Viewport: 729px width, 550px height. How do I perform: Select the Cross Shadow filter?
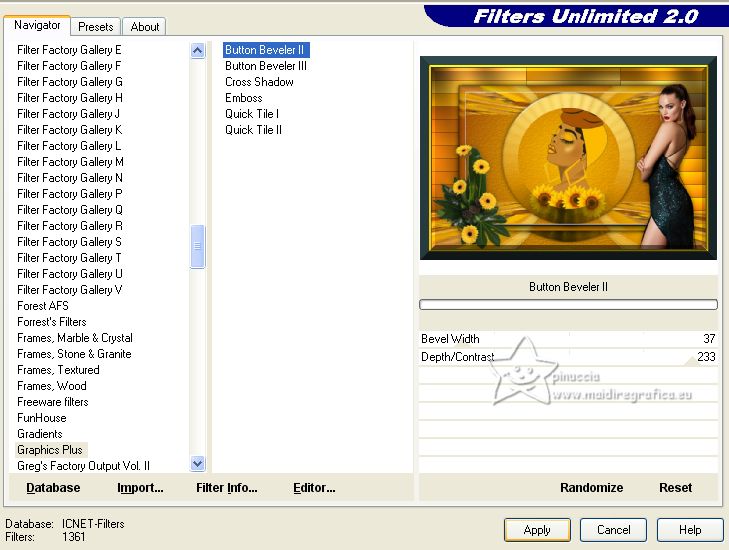pyautogui.click(x=259, y=82)
